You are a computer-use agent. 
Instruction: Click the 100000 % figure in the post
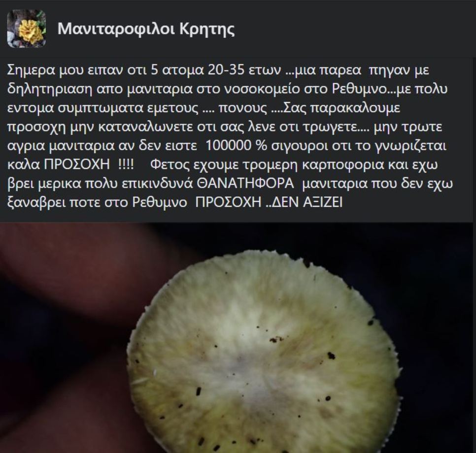pyautogui.click(x=236, y=146)
